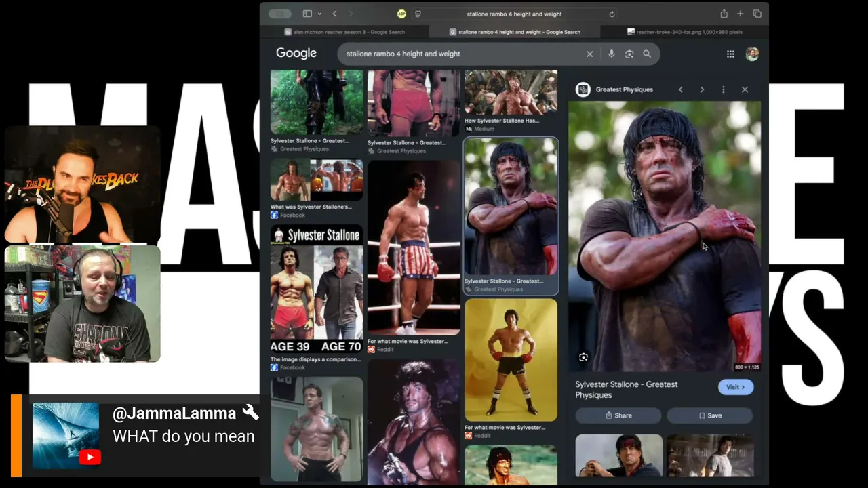
Task: Open the sidebar options dropdown arrow
Action: [319, 14]
